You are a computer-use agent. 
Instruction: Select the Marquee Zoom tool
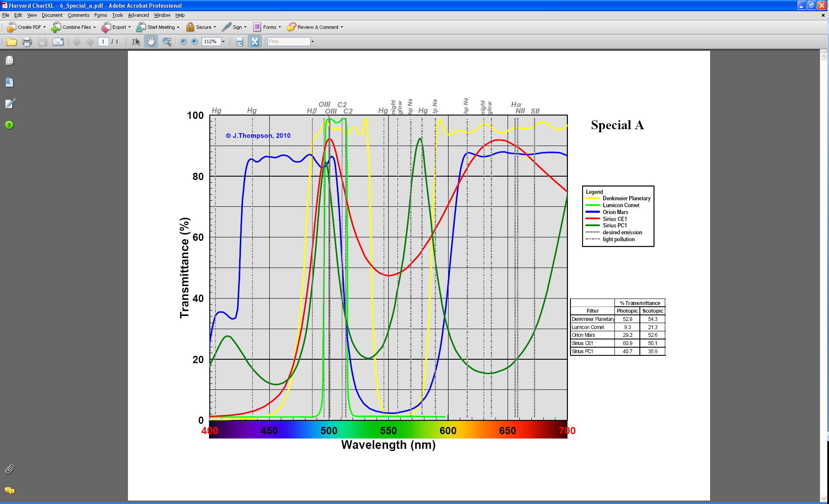(x=167, y=42)
